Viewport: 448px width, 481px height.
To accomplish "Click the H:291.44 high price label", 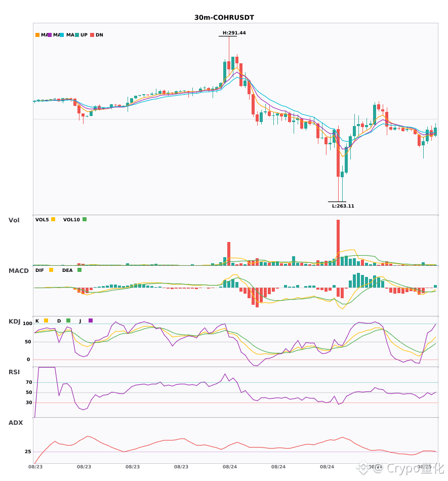I will pos(234,33).
